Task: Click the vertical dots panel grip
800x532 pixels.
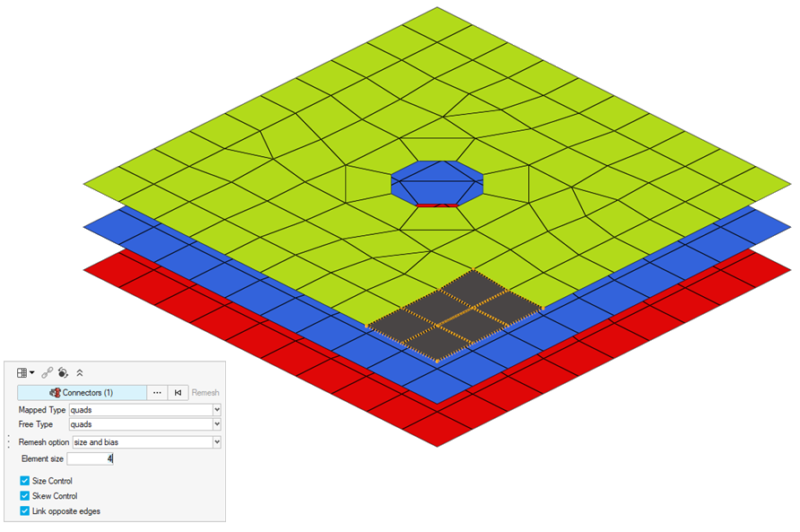Action: coord(9,442)
